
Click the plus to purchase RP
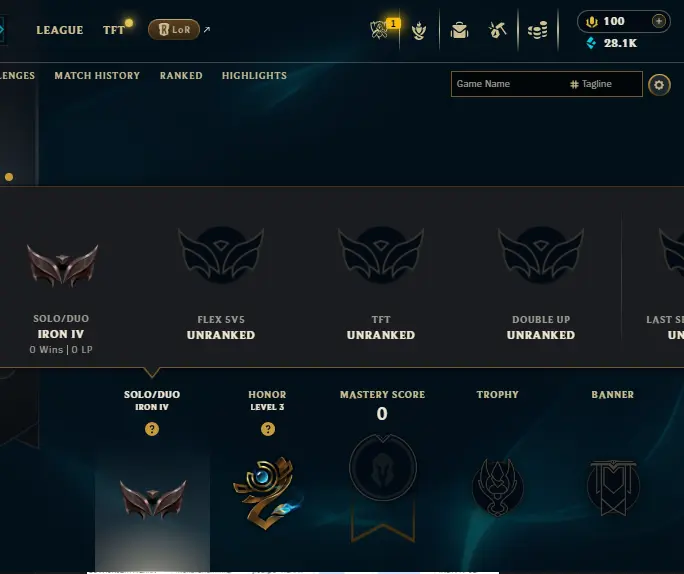pos(659,21)
